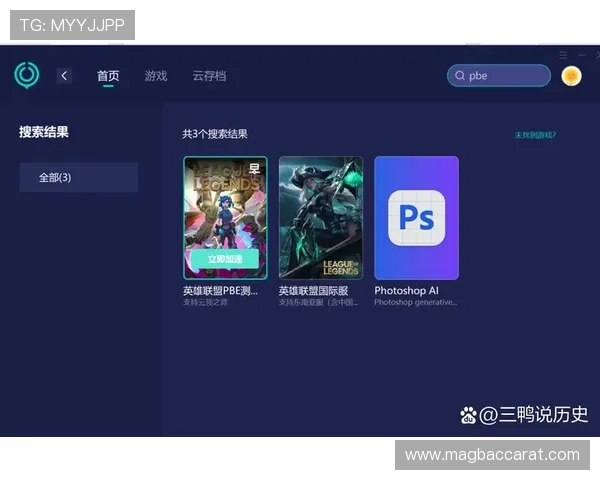Open the hamburger menu in title bar
Screen dimensions: 600x480
(563, 55)
